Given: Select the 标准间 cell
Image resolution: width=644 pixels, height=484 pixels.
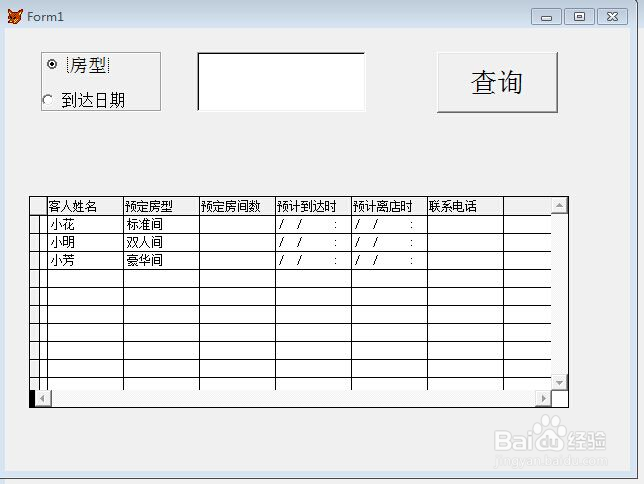Looking at the screenshot, I should tap(161, 224).
